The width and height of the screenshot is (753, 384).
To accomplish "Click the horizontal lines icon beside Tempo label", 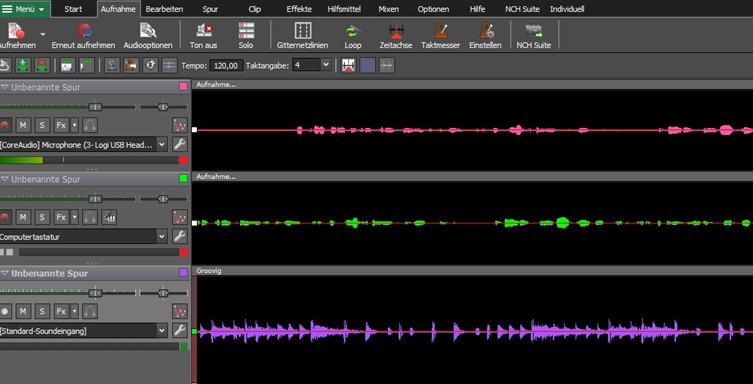I will 169,65.
